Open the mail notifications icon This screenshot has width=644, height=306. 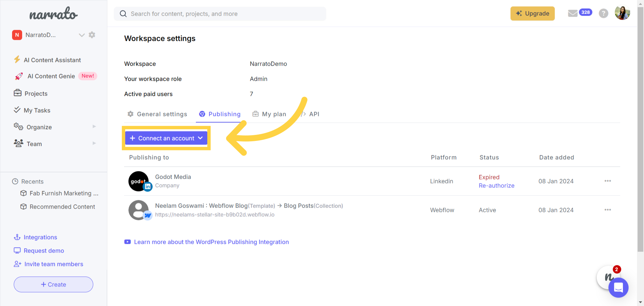[x=573, y=13]
